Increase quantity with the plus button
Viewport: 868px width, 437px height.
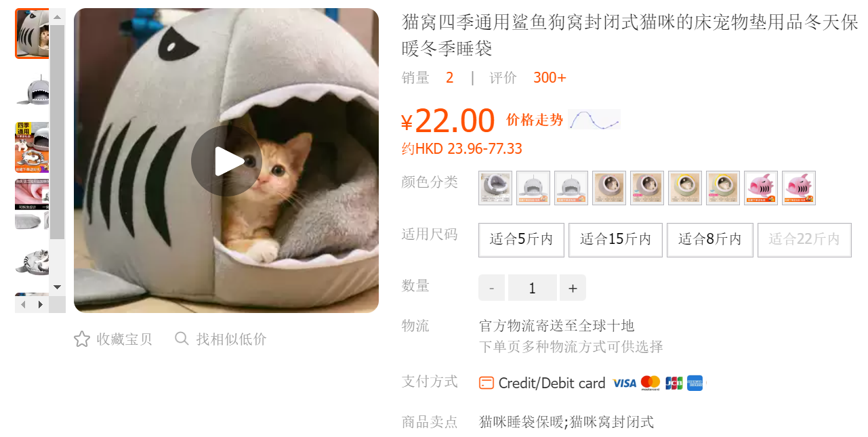(573, 288)
